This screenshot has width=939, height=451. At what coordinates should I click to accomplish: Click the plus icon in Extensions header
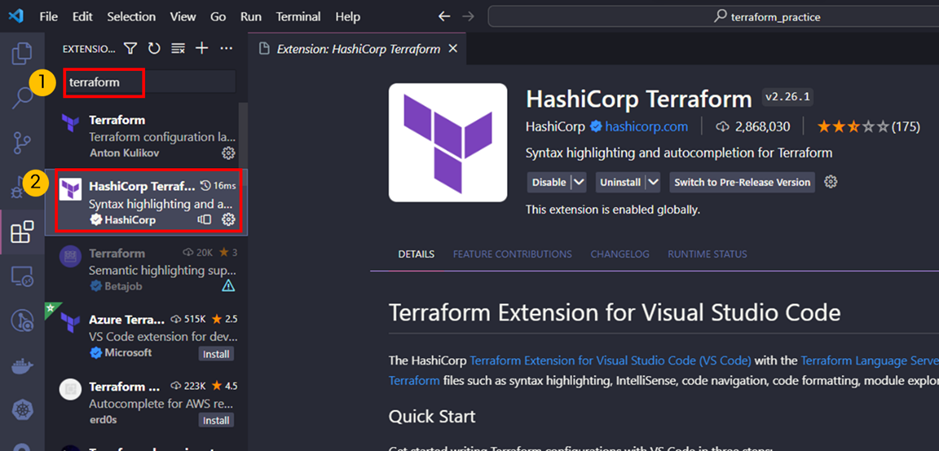202,49
